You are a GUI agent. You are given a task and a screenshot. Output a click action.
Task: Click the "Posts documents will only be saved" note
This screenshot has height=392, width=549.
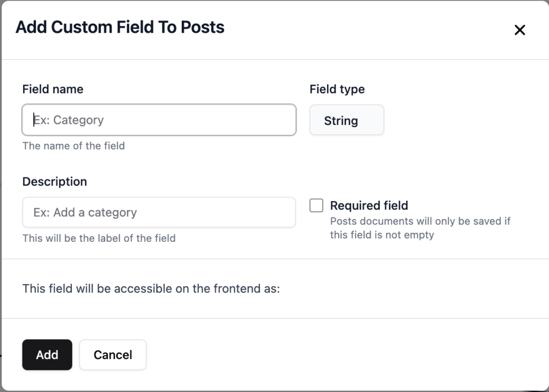tap(420, 221)
